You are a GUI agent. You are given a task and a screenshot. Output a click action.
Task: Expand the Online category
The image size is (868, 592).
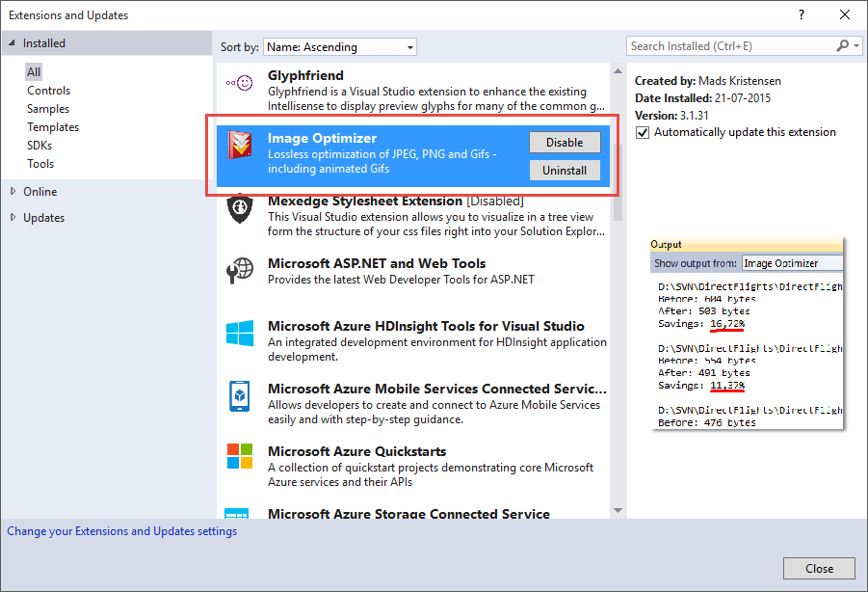[x=13, y=191]
